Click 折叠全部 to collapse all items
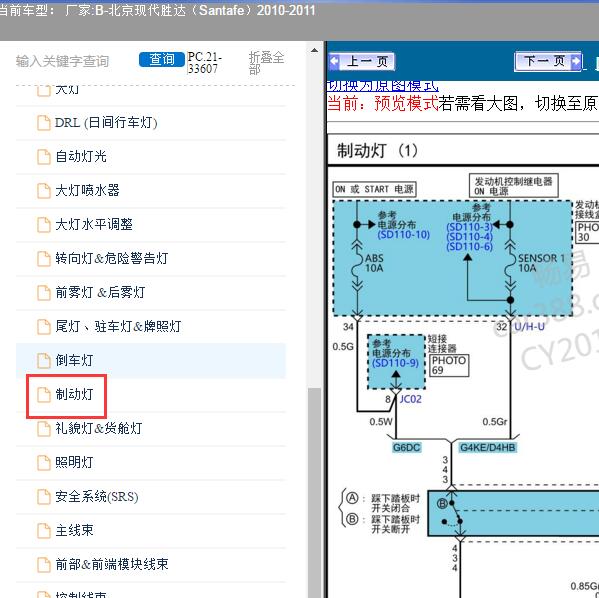599x598 pixels. tap(266, 63)
